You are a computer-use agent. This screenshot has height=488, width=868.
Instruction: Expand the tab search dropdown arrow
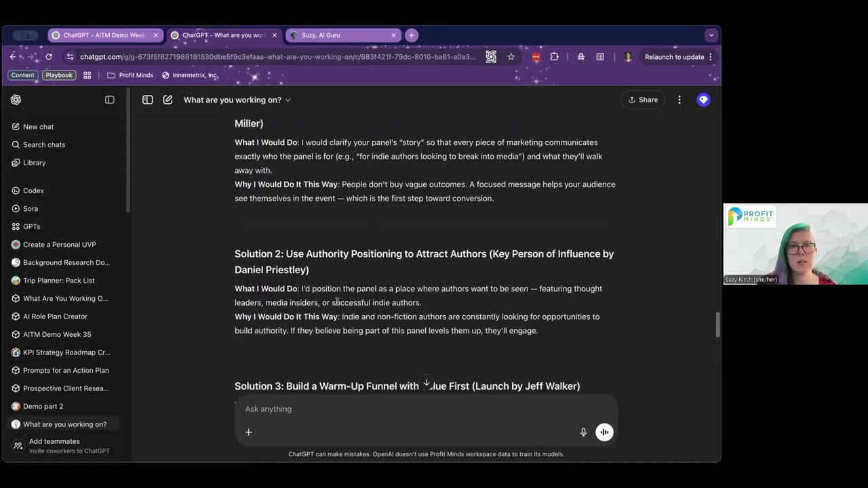(711, 35)
